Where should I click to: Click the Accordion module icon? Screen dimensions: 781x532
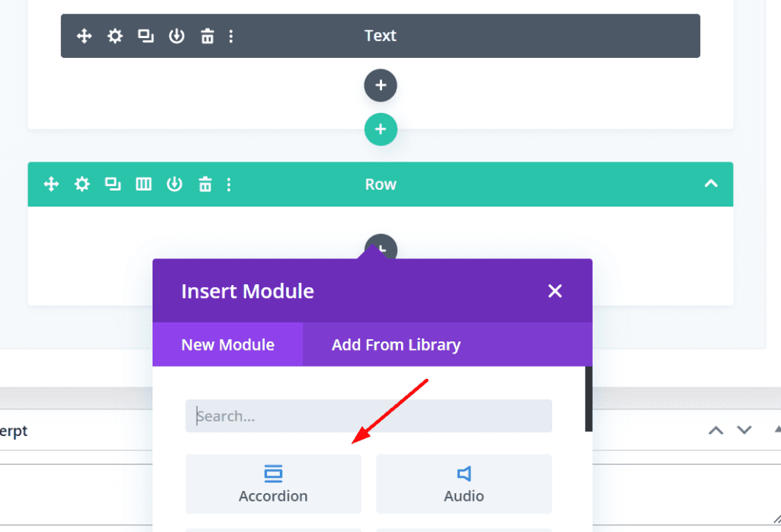click(273, 474)
